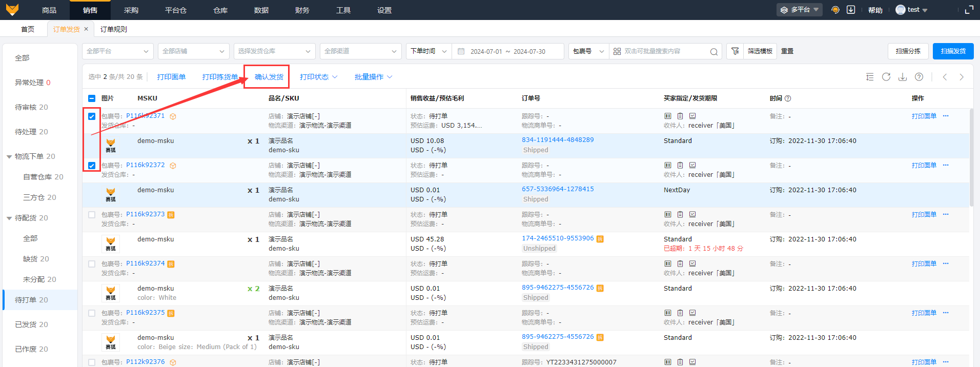Viewport: 980px width, 367px height.
Task: Uncheck the package P116k92371 checkbox
Action: (x=92, y=116)
